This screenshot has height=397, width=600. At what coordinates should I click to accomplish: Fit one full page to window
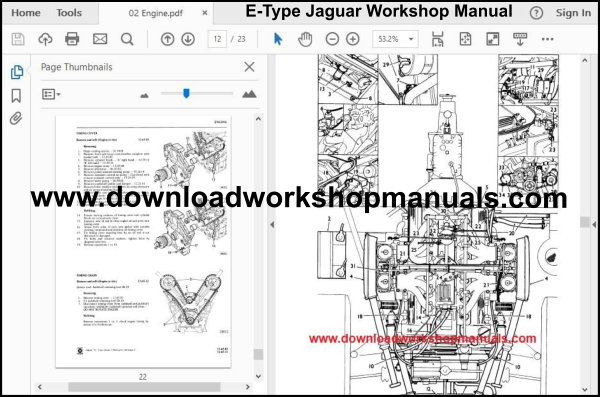(x=465, y=39)
